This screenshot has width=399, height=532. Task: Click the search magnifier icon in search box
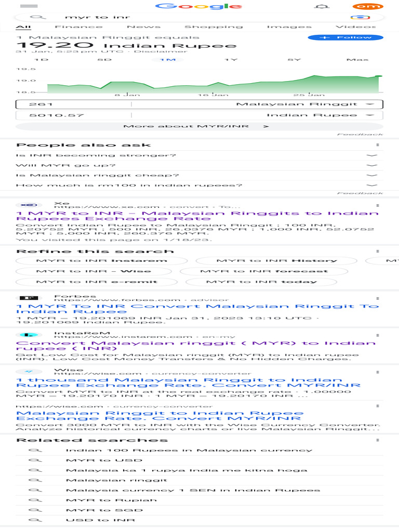[x=38, y=17]
